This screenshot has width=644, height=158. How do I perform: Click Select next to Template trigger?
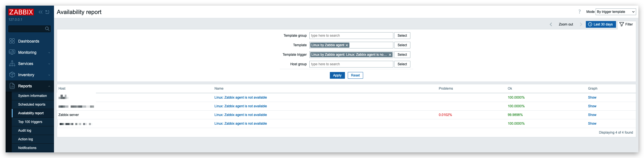point(402,55)
